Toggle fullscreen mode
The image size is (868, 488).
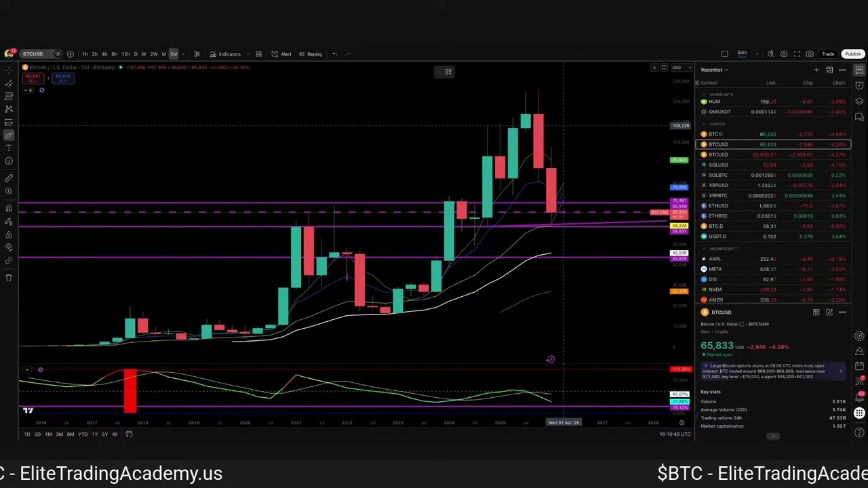click(797, 54)
